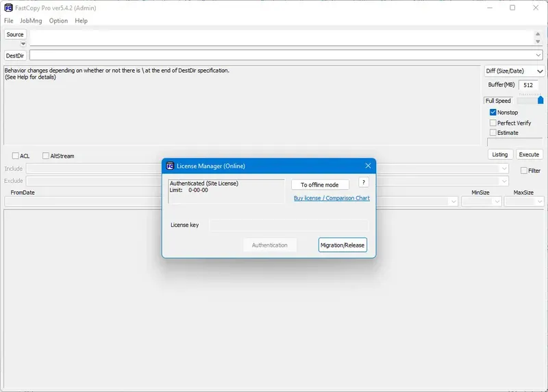The image size is (548, 392).
Task: Click the DestDir button
Action: coord(15,56)
